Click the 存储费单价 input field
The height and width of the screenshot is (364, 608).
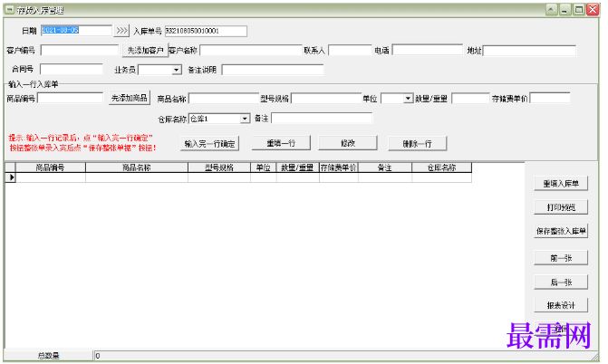point(550,98)
